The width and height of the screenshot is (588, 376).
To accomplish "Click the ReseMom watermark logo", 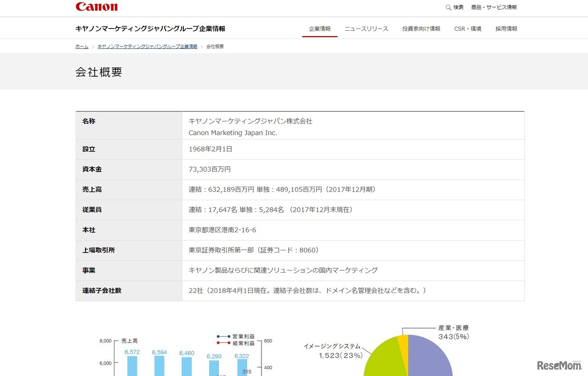I will 559,365.
